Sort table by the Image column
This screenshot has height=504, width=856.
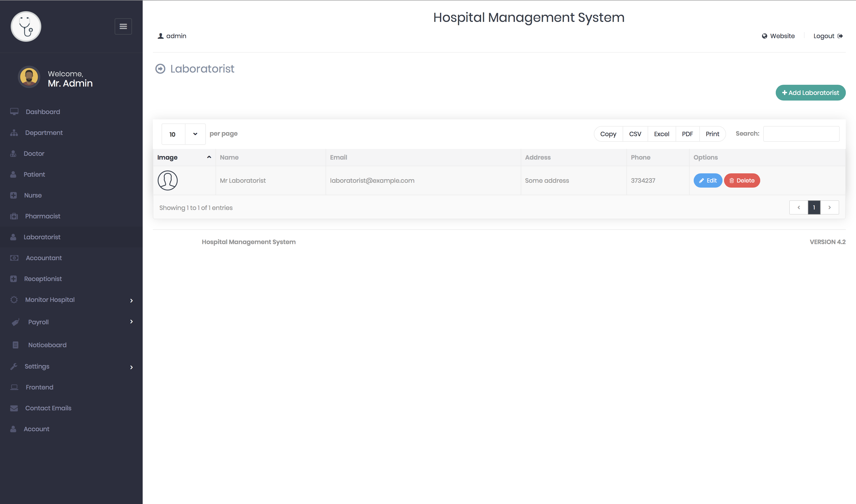point(184,157)
